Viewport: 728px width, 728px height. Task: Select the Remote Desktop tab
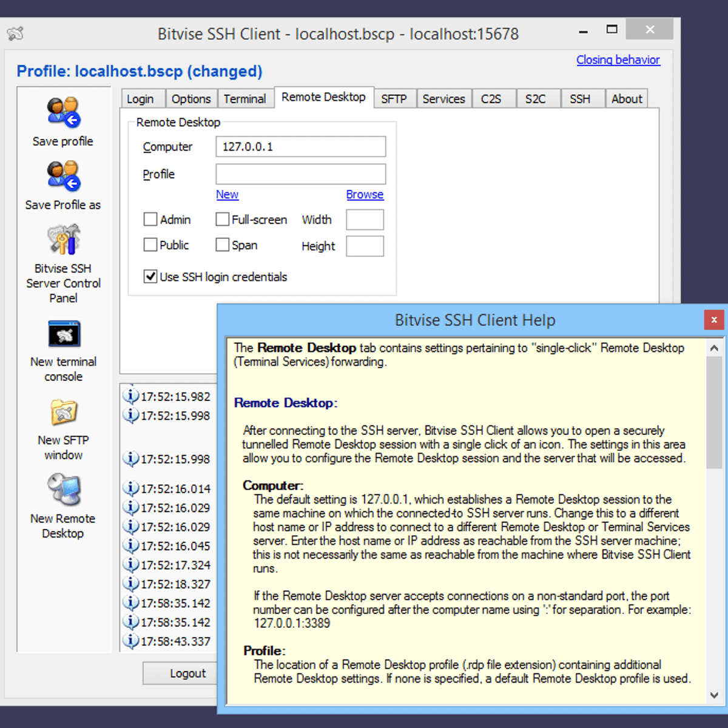[323, 97]
